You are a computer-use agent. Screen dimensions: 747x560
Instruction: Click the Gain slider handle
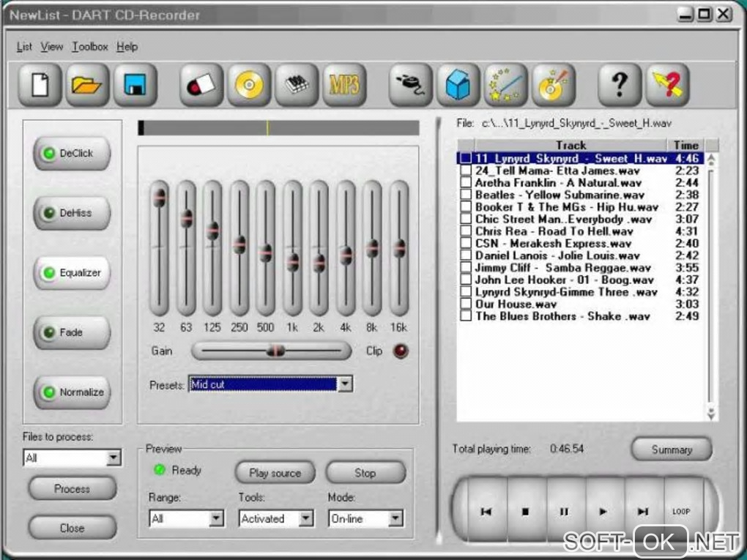[275, 351]
